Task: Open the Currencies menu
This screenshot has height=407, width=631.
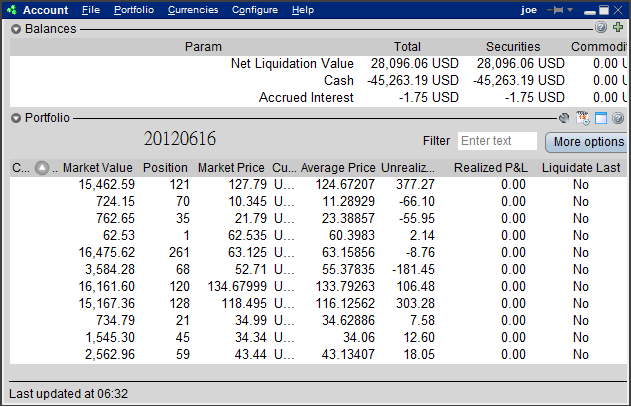Action: [x=193, y=10]
